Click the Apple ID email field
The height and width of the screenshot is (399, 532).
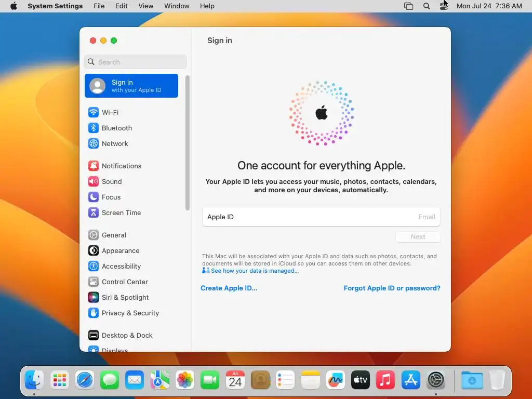(321, 217)
